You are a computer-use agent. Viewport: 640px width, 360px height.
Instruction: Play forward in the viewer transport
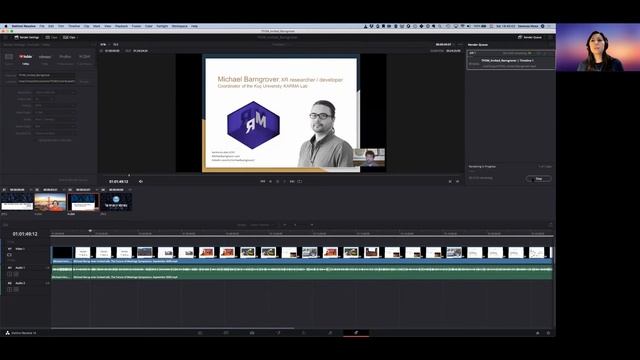(285, 181)
